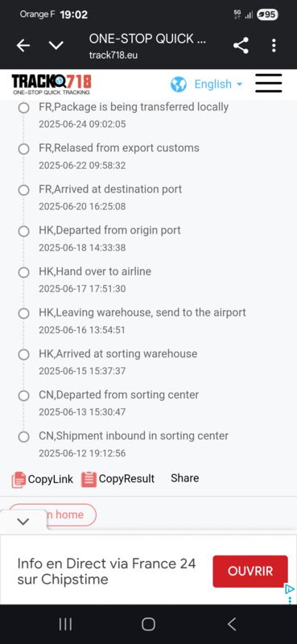Select the circle marker for Hand over to airline
The height and width of the screenshot is (644, 297).
pyautogui.click(x=24, y=272)
